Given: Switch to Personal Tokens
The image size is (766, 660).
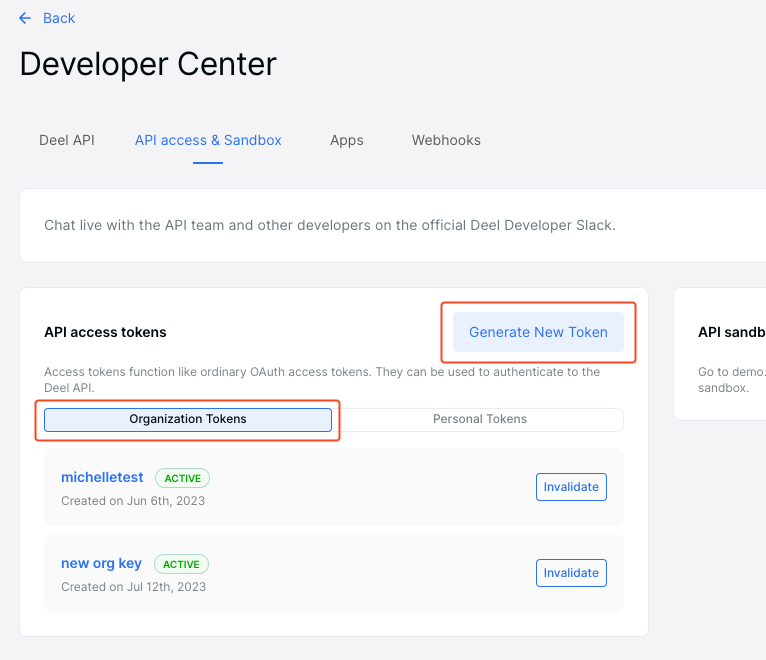Looking at the screenshot, I should pyautogui.click(x=479, y=419).
